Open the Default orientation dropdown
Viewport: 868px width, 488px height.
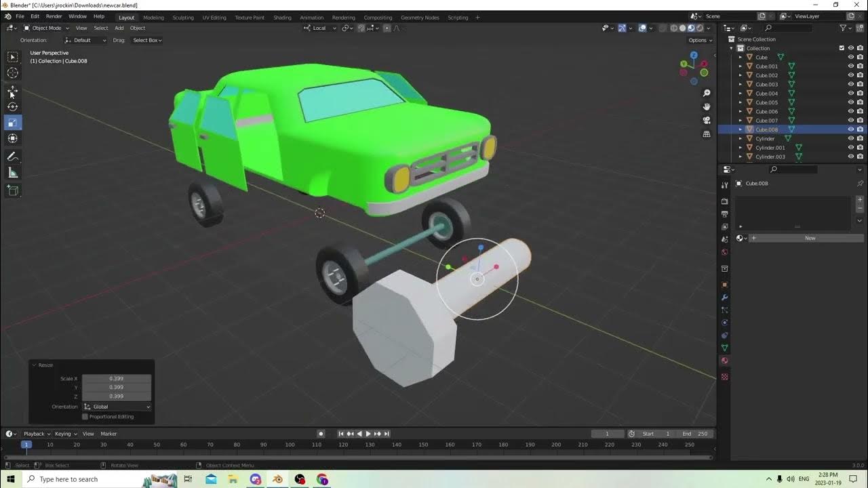pyautogui.click(x=85, y=40)
